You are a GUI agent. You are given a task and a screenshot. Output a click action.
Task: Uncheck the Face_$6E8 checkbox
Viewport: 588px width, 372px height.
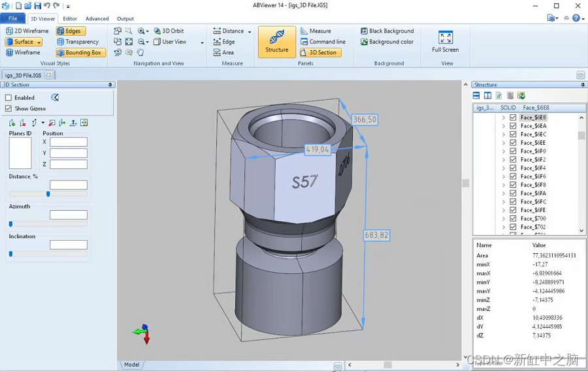click(x=513, y=117)
